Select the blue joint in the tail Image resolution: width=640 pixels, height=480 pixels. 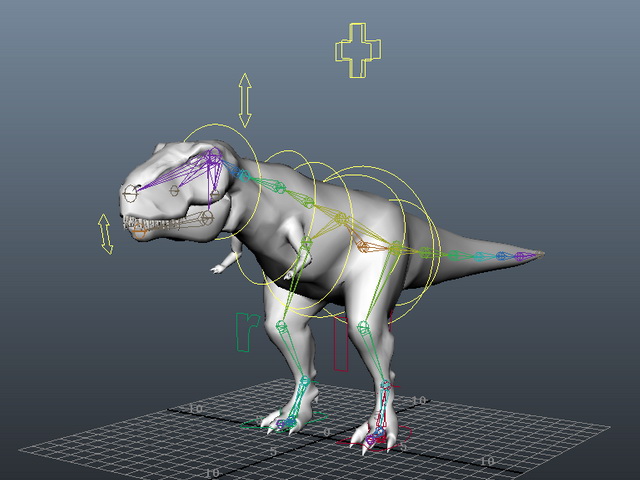click(501, 256)
